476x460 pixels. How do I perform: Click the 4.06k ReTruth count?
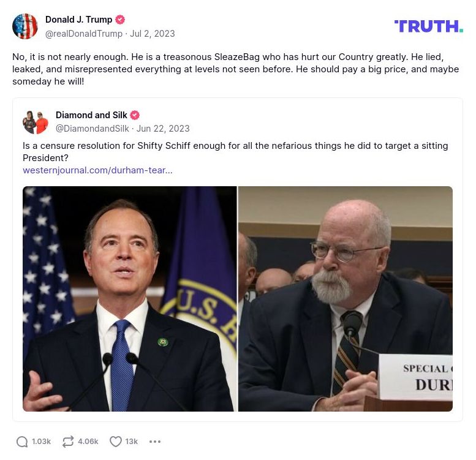(x=88, y=442)
